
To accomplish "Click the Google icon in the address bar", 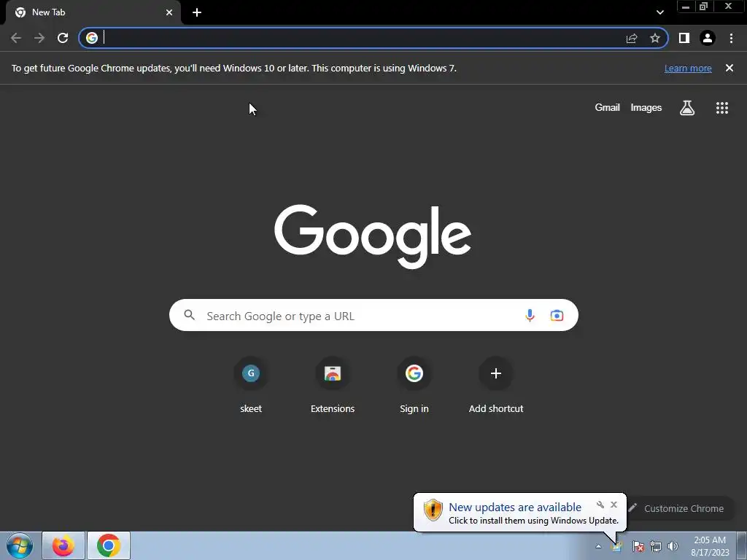I will 92,38.
